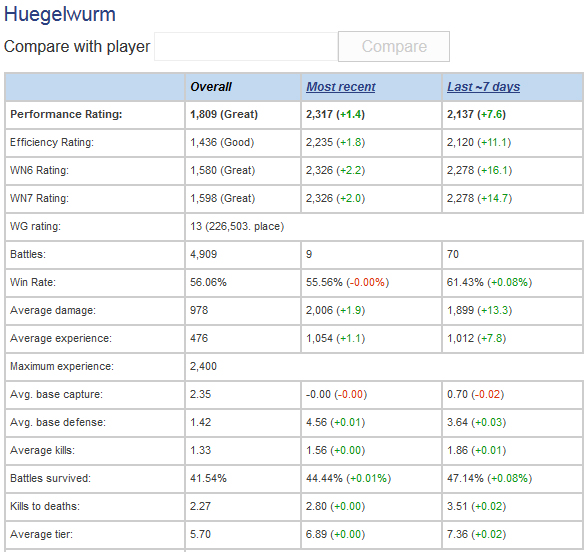Click most recent Performance Rating 2,317 (+1.4)

[x=335, y=114]
